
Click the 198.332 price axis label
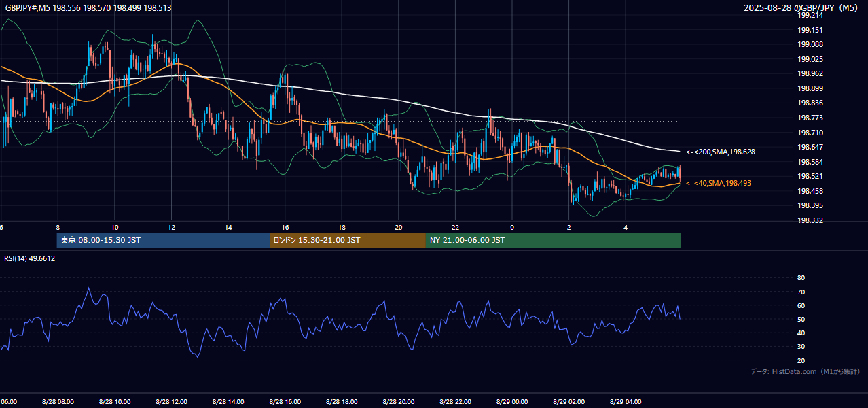[810, 220]
